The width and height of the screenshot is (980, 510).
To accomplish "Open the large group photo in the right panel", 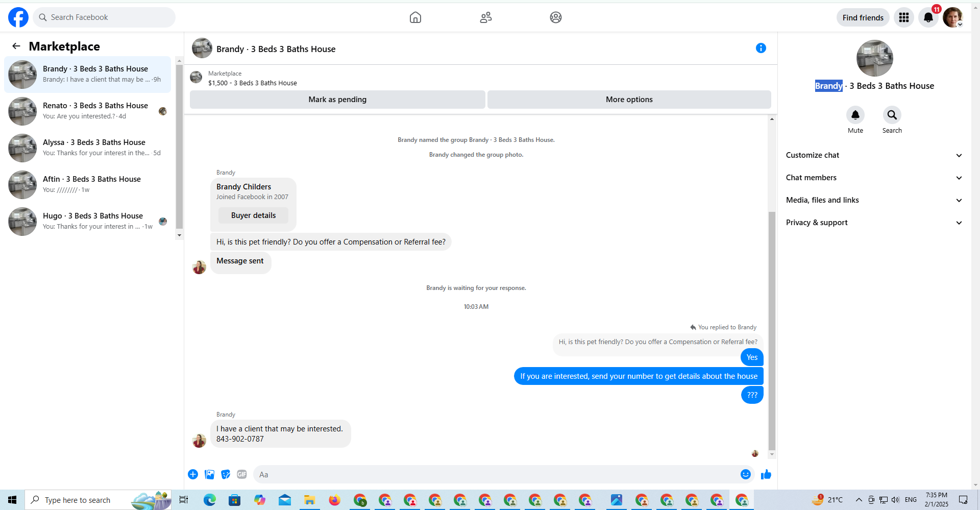I will 874,58.
